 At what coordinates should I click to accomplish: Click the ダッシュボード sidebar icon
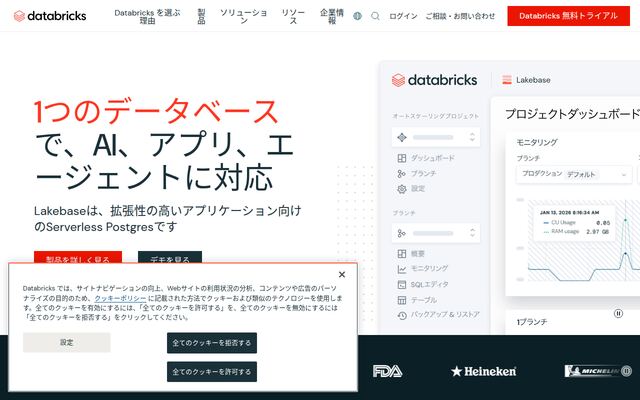click(402, 158)
